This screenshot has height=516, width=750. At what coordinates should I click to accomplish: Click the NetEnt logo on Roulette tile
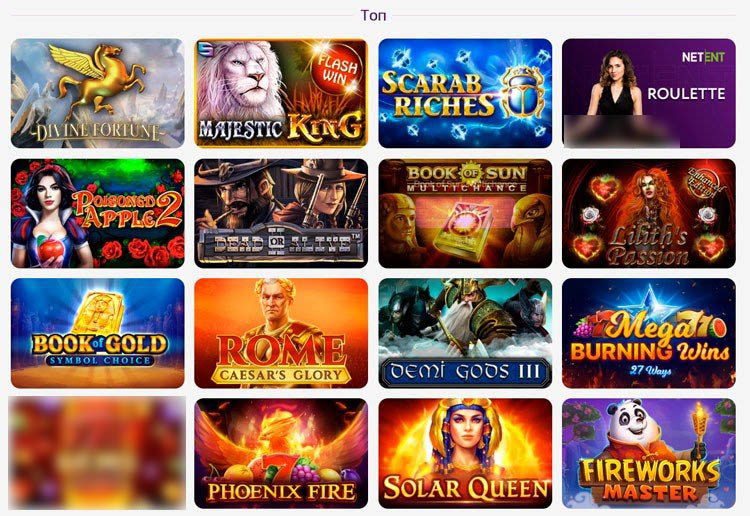tap(703, 57)
